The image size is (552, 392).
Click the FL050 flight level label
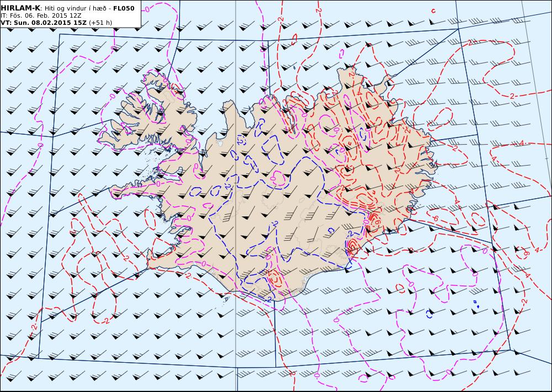(124, 8)
